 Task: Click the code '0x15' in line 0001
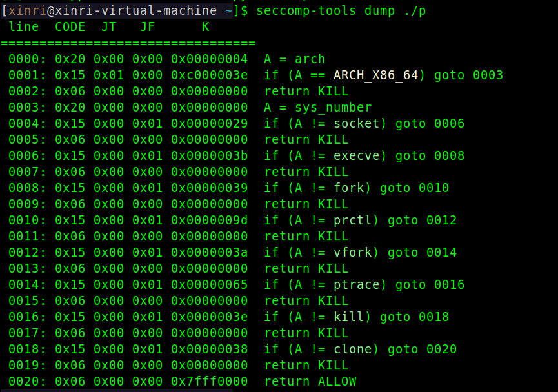tap(70, 75)
